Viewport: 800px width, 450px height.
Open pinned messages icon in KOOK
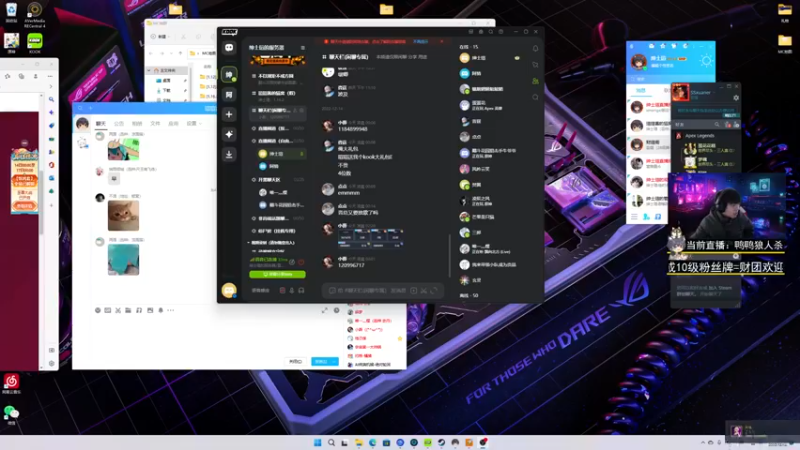(535, 65)
